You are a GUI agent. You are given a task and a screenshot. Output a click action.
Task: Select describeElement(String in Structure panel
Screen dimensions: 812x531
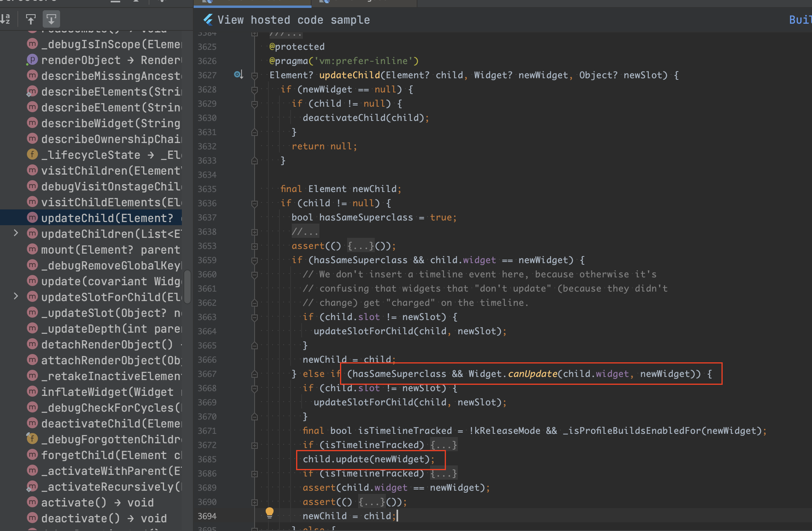(111, 107)
